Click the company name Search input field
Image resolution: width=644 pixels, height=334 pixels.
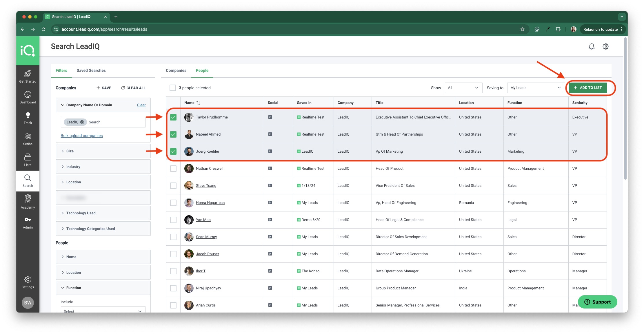(x=116, y=122)
